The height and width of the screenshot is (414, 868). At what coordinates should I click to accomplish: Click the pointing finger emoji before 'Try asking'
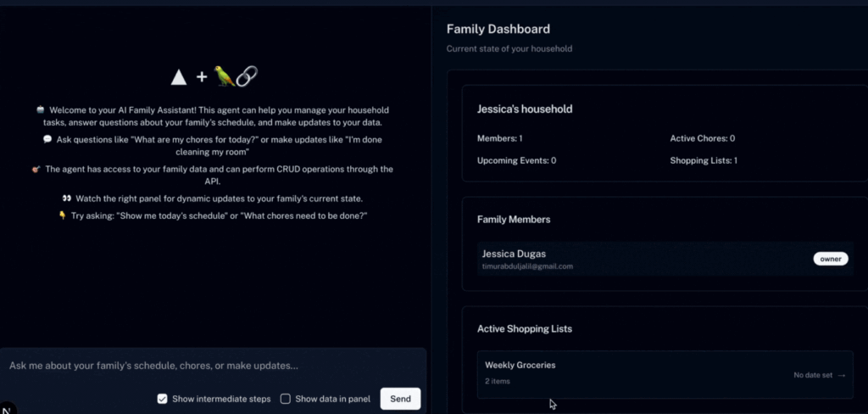pyautogui.click(x=62, y=215)
